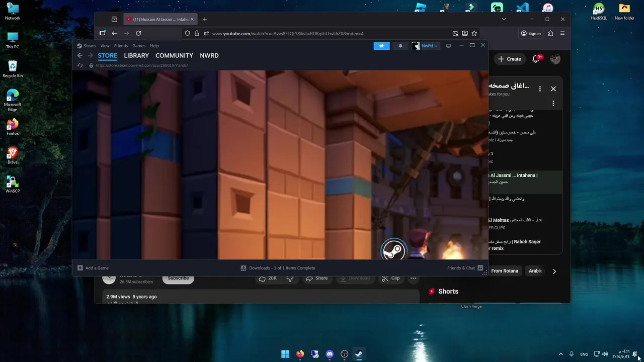
Task: Share the YouTube video
Action: [x=316, y=278]
